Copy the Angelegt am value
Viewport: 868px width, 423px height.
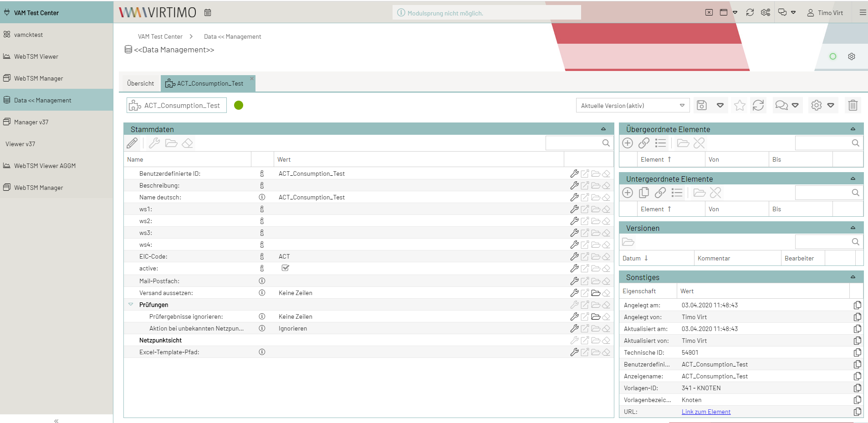857,305
